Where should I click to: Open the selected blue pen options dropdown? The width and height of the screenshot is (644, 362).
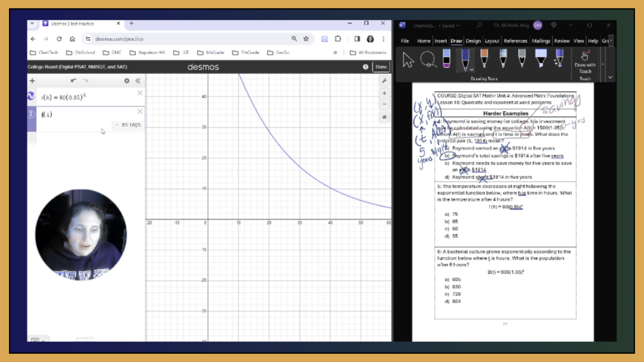tap(472, 70)
